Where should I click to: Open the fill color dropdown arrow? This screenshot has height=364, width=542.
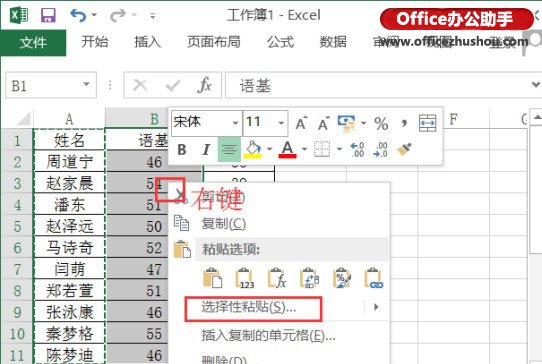[270, 149]
